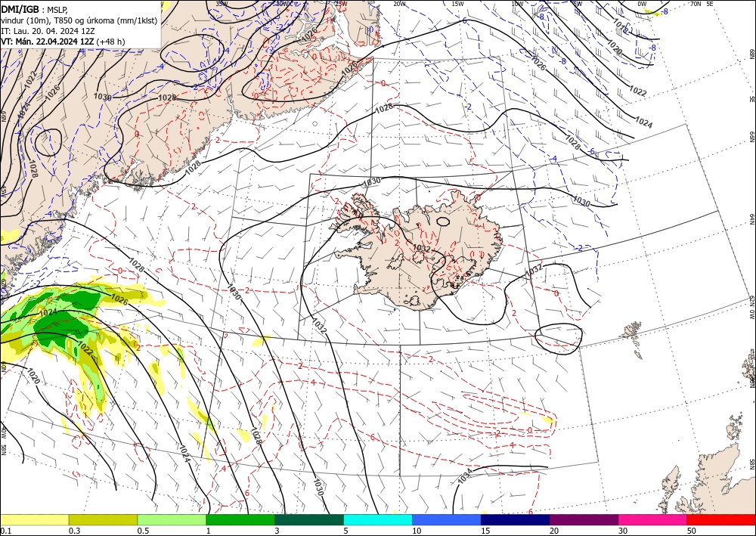
Task: Choose the navy 15–20 legend color block
Action: coord(516,519)
